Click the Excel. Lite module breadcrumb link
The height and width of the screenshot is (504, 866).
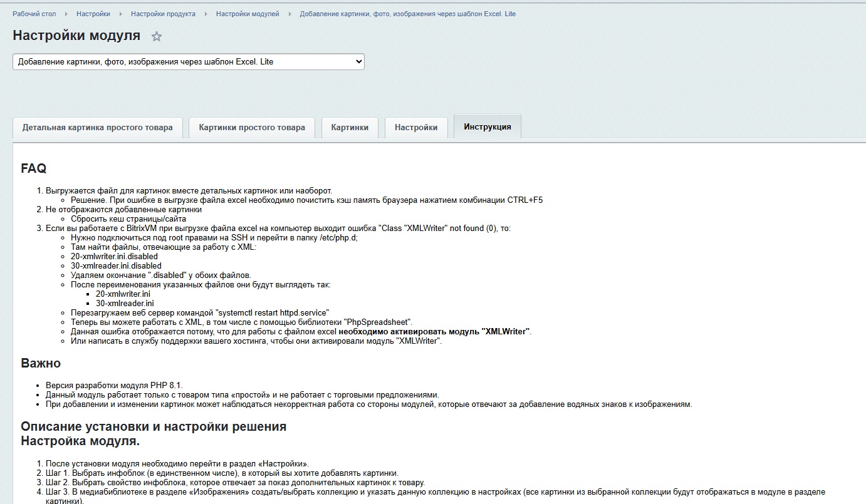tap(407, 14)
